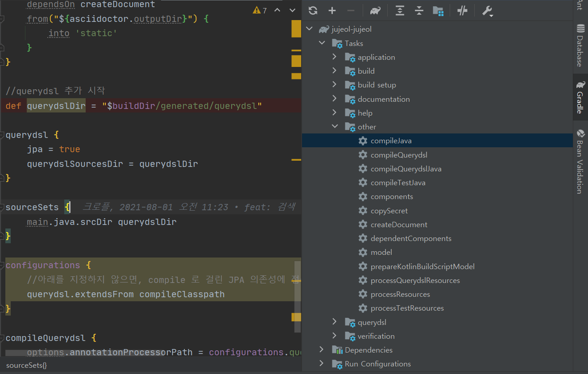
Task: Click Reload All Gradle Projects icon
Action: click(x=313, y=11)
